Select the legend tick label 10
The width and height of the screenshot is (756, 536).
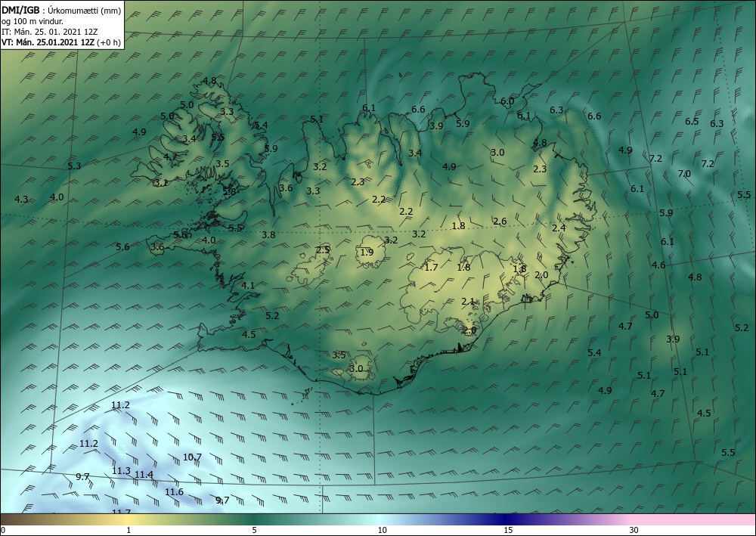click(x=382, y=531)
